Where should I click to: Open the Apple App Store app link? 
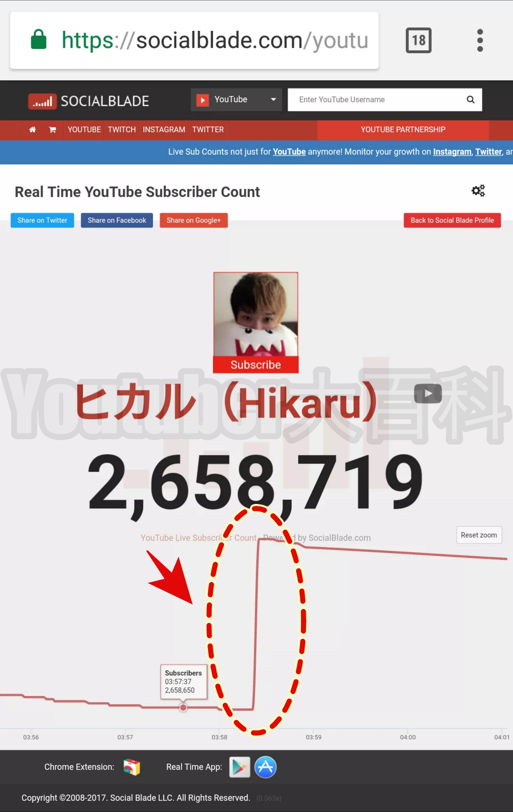click(265, 767)
